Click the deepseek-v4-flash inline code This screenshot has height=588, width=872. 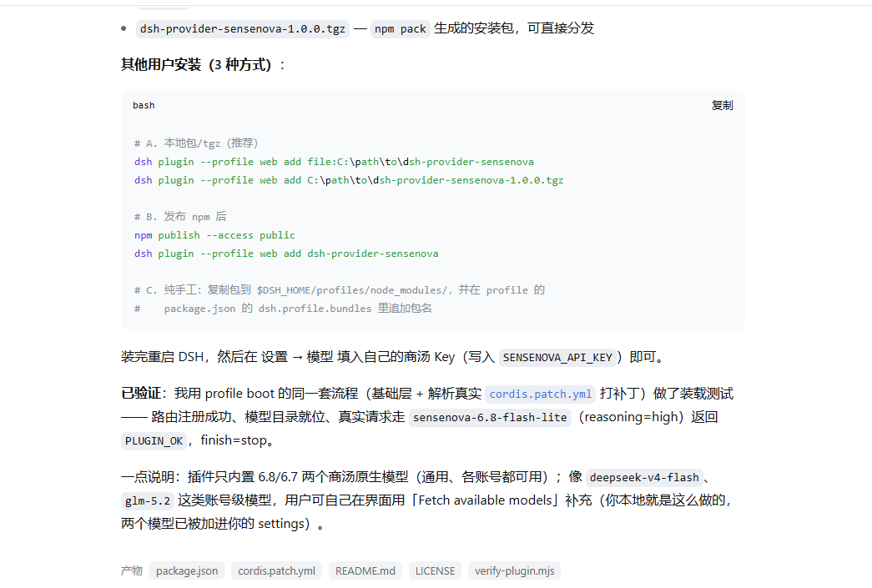644,477
